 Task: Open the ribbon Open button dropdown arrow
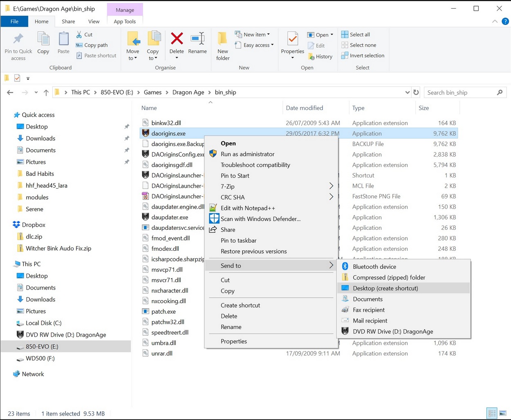(x=332, y=35)
